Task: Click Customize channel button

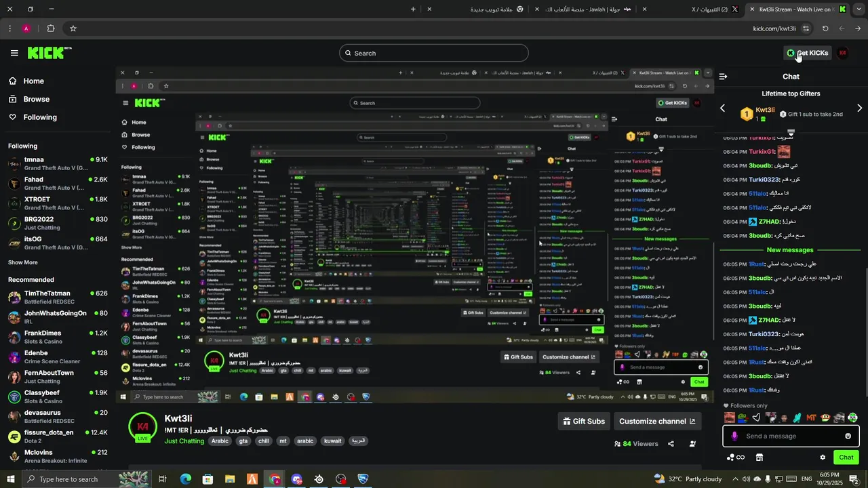Action: pos(657,421)
